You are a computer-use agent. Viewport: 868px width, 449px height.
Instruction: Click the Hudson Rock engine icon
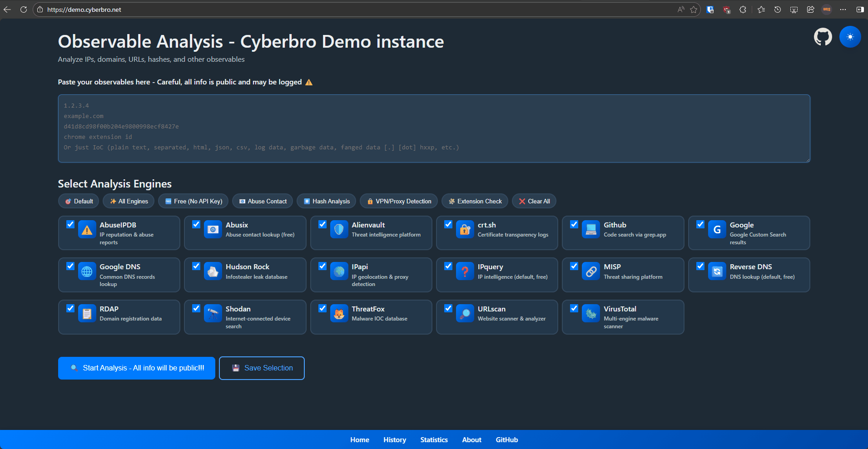click(213, 271)
